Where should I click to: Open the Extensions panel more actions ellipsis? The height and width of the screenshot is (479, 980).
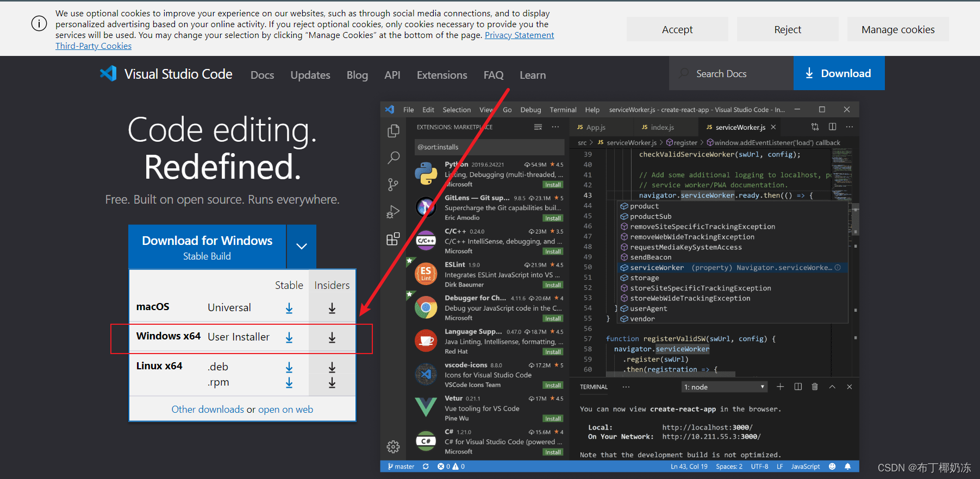(555, 127)
